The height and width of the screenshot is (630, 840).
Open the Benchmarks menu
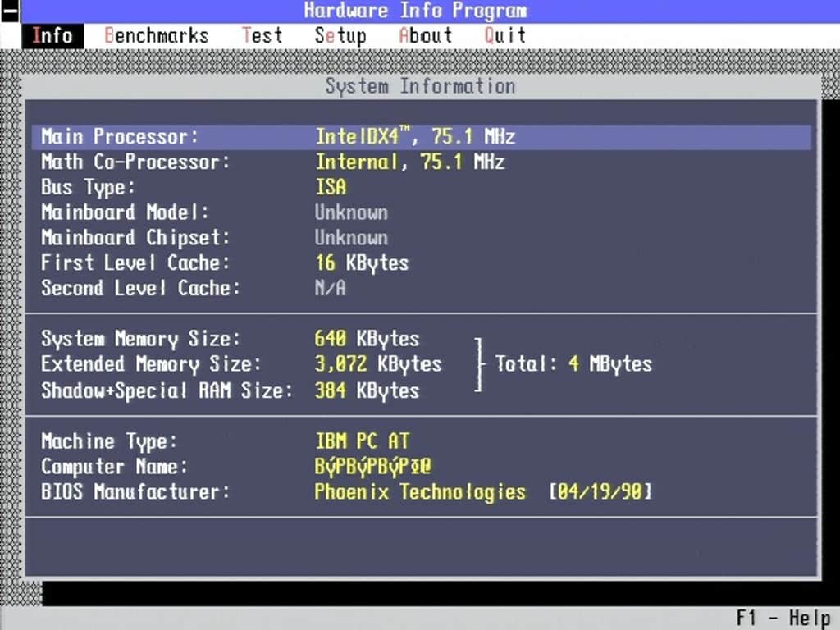pyautogui.click(x=156, y=36)
